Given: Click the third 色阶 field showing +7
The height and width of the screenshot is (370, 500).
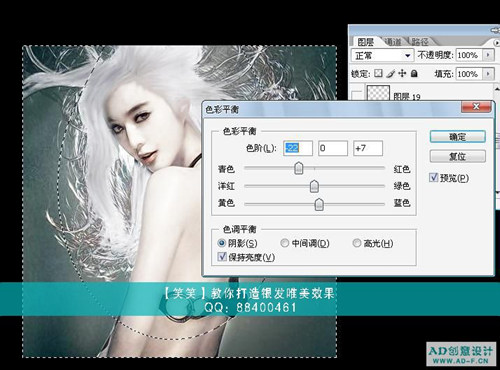Looking at the screenshot, I should pos(368,148).
